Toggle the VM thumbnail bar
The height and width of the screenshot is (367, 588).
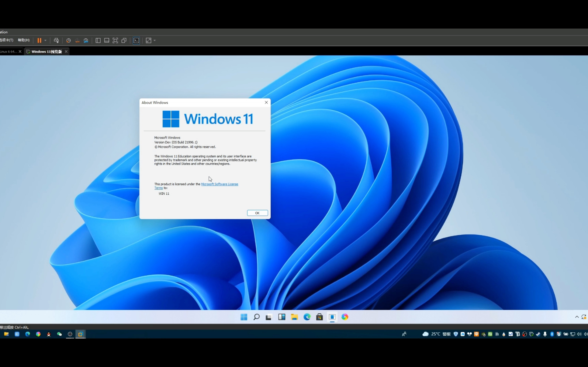tap(107, 40)
